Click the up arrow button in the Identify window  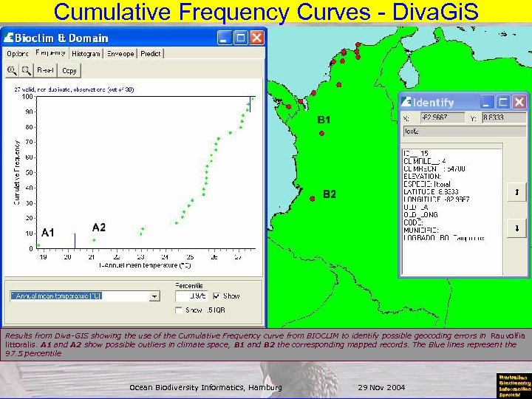[x=516, y=192]
